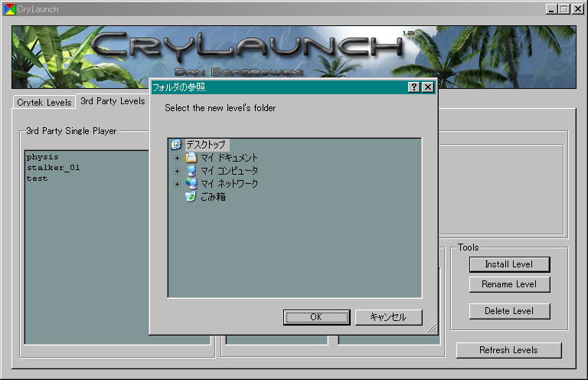Image resolution: width=588 pixels, height=380 pixels.
Task: Click the Refresh Levels button
Action: [x=508, y=350]
